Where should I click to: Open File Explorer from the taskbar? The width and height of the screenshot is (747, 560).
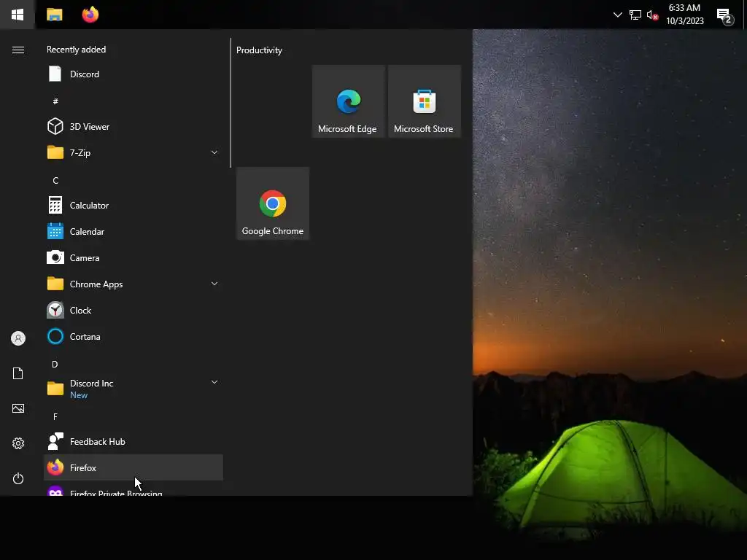(x=54, y=15)
